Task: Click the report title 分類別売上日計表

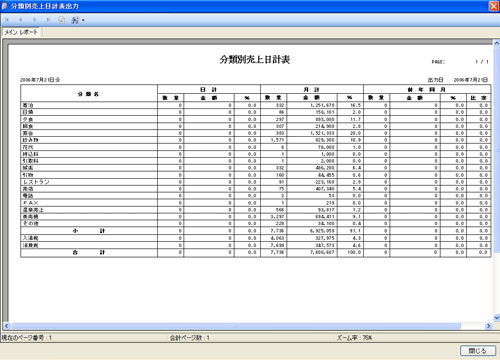Action: click(255, 60)
